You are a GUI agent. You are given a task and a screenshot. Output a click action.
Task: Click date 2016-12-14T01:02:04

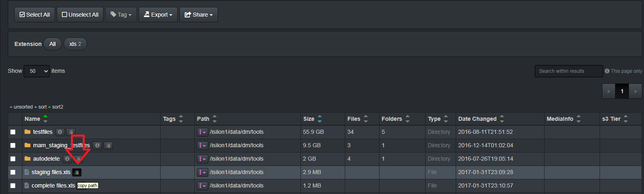click(485, 145)
